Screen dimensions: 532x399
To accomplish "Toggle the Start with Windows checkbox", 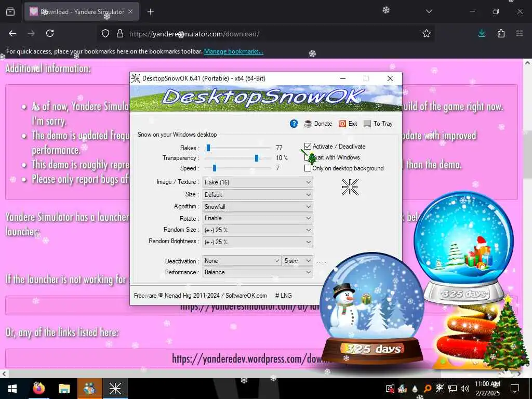I will [308, 157].
